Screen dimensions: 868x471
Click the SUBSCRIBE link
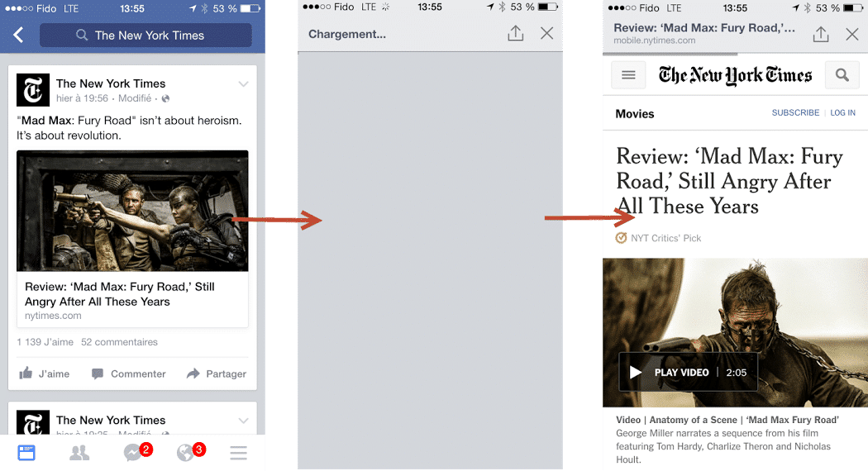point(795,113)
